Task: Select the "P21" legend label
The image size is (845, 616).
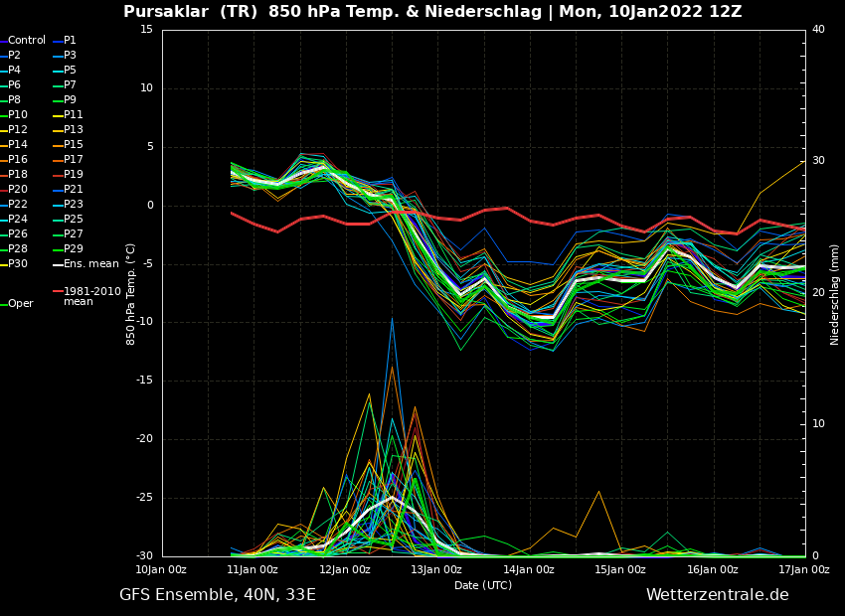Action: coord(74,190)
